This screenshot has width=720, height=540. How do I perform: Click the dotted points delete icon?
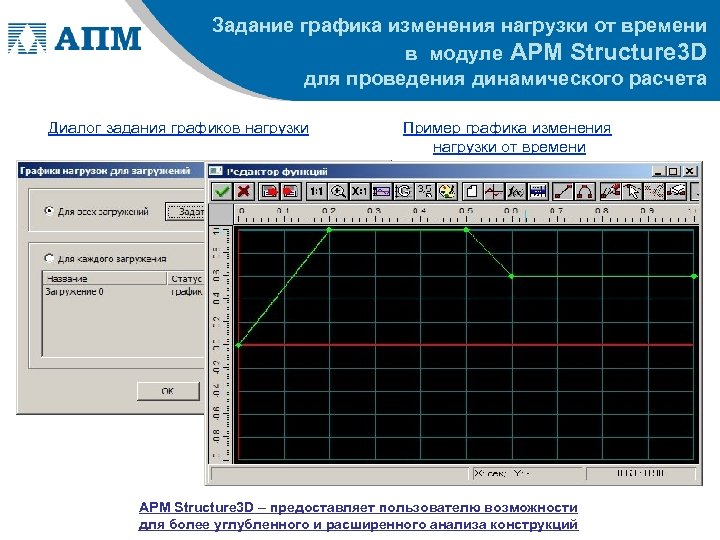point(654,191)
